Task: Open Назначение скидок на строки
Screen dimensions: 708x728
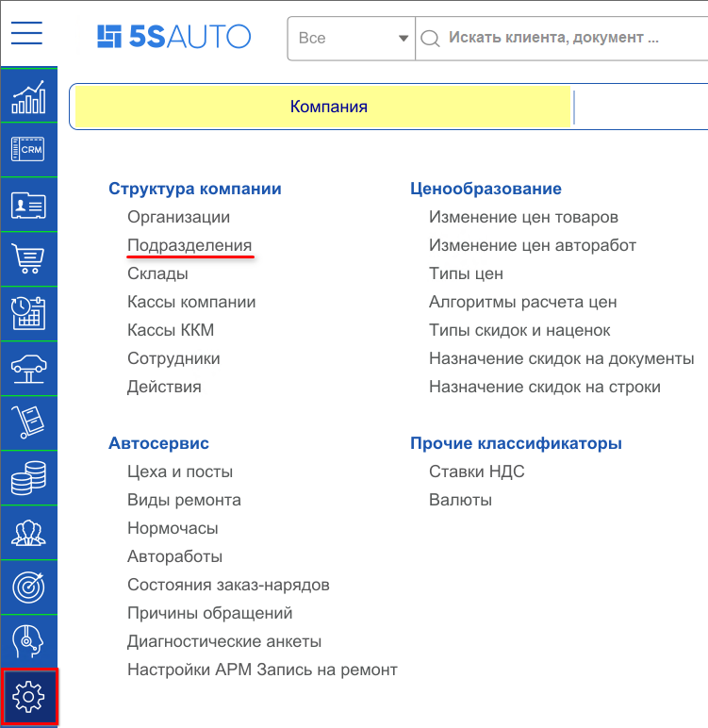Action: pos(545,387)
